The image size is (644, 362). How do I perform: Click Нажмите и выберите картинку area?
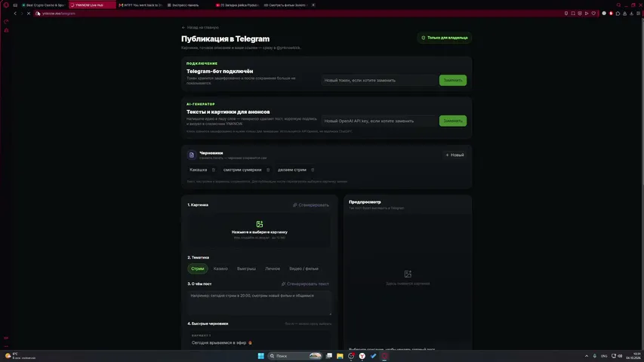(260, 230)
